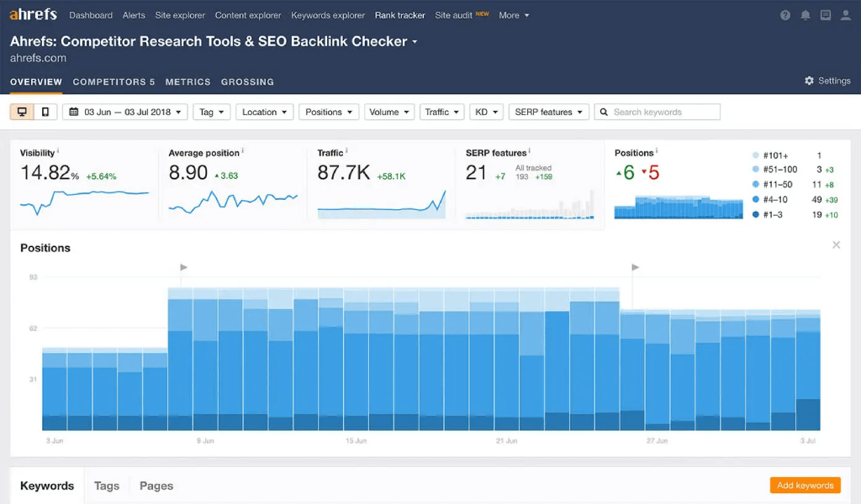Click the #4–10 legend color dot
This screenshot has height=504, width=861.
point(756,200)
